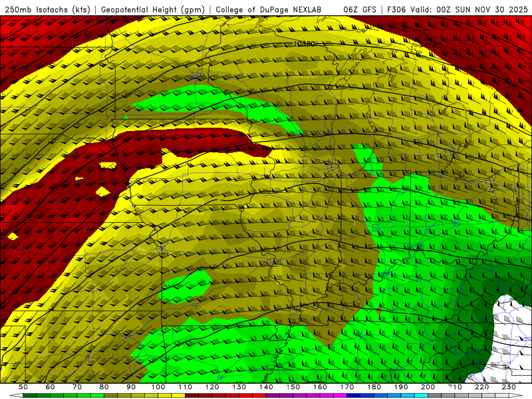
Task: Click the 130 value on the color scale
Action: 239,387
